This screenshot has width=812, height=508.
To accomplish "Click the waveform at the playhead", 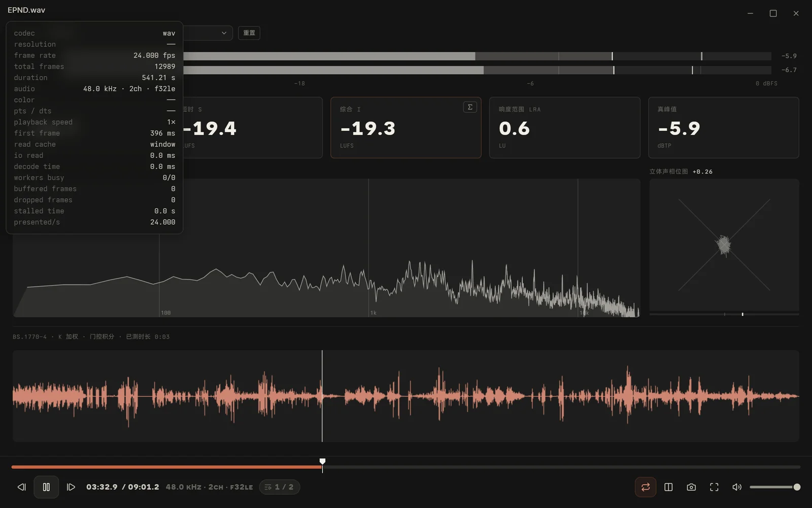I will click(322, 396).
